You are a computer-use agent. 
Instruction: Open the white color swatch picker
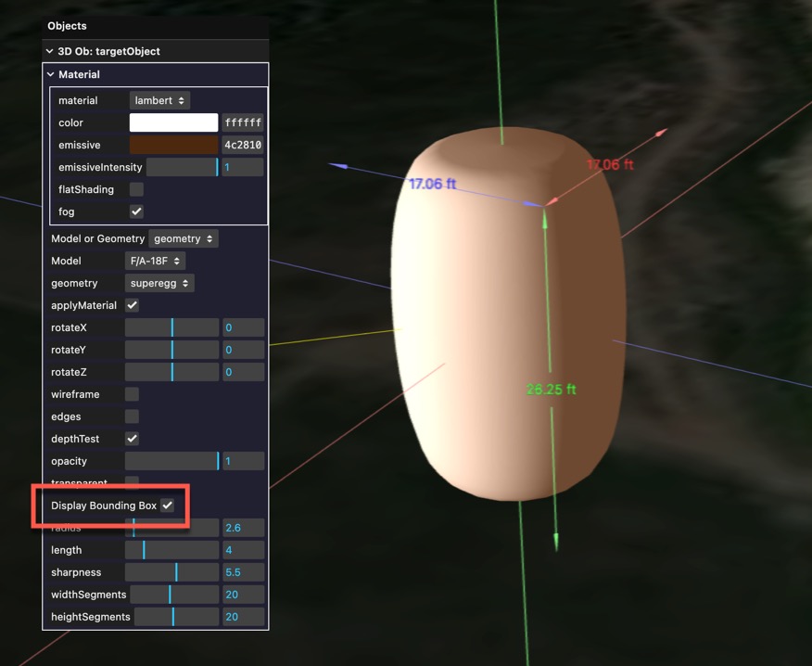tap(172, 122)
